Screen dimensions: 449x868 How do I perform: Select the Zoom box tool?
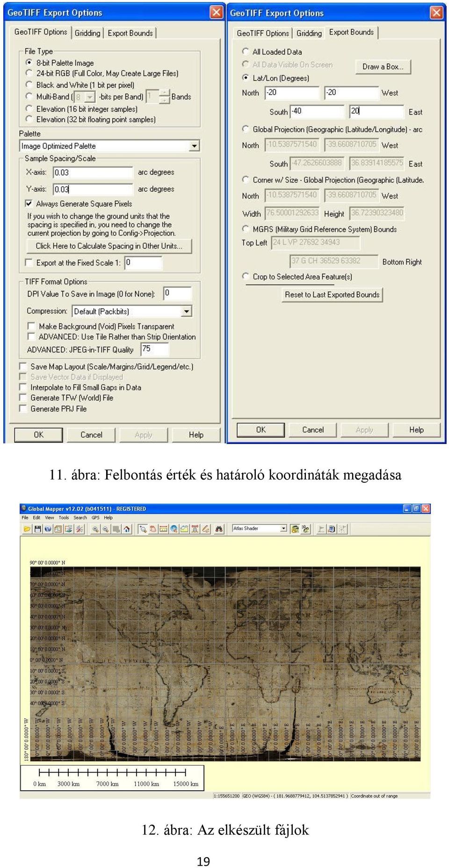coord(143,529)
